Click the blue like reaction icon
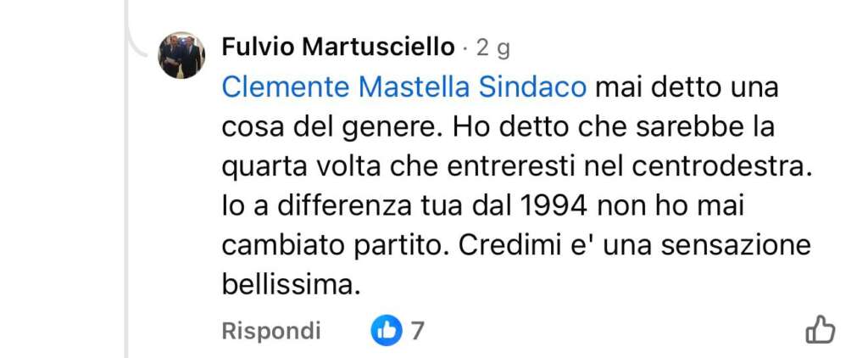The width and height of the screenshot is (868, 358). [x=387, y=331]
